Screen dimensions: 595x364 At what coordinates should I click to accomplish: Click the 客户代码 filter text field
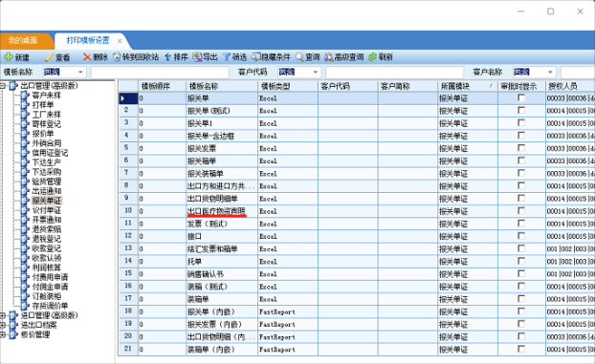click(x=394, y=72)
